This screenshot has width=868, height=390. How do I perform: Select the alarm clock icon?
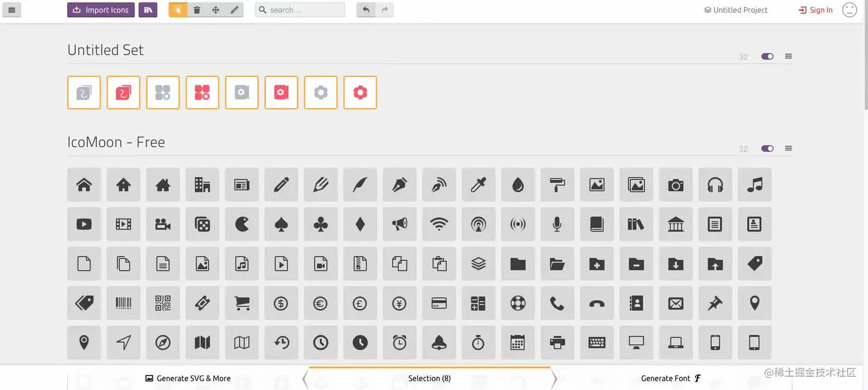coord(400,343)
